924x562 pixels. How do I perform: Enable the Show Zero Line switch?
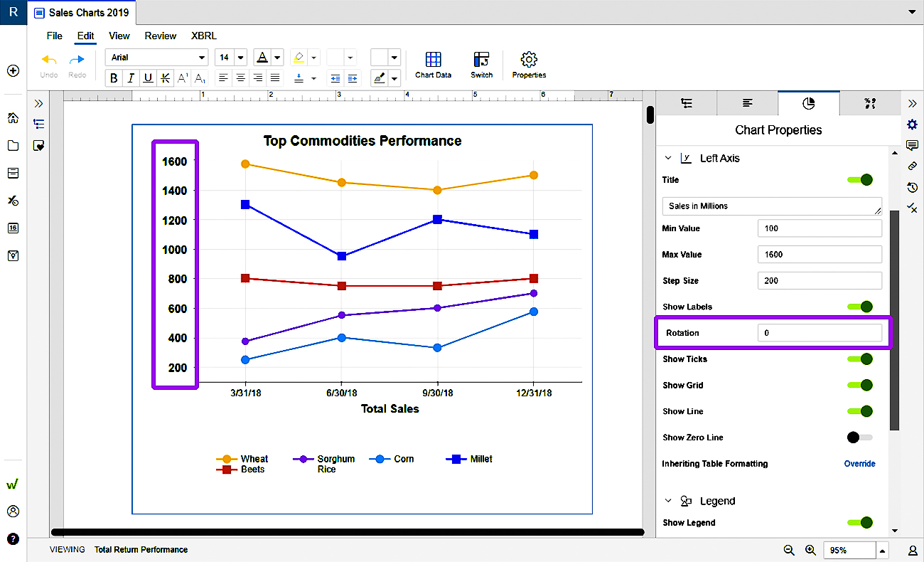(860, 438)
